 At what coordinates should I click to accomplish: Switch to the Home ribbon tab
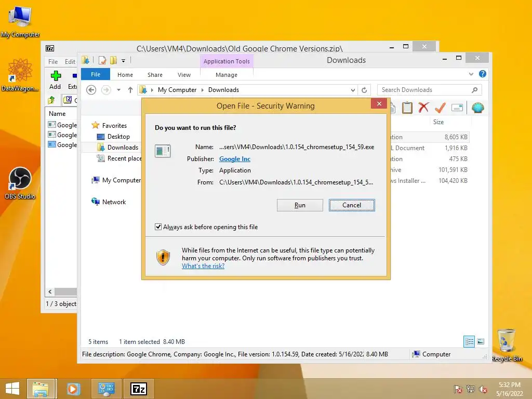(125, 75)
